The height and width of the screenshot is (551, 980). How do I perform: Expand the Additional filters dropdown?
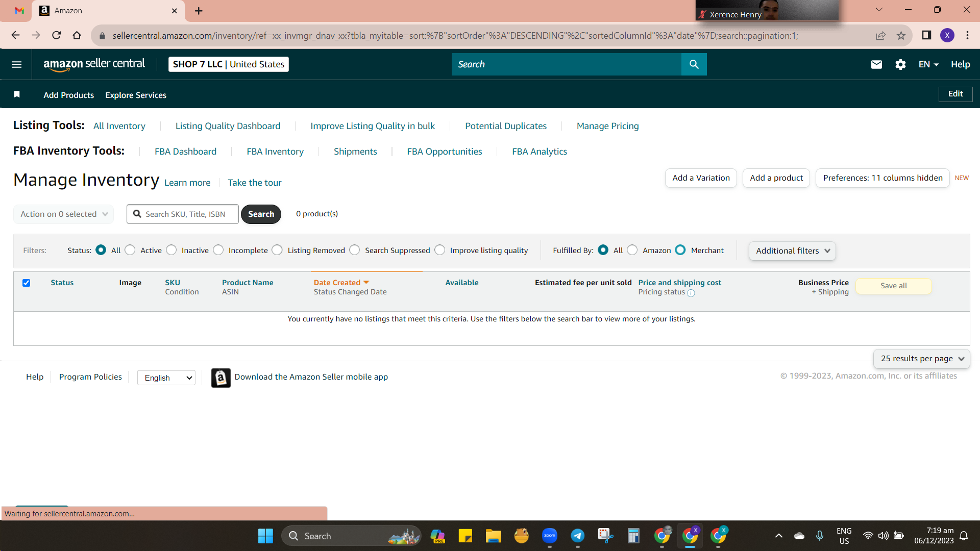(x=792, y=251)
